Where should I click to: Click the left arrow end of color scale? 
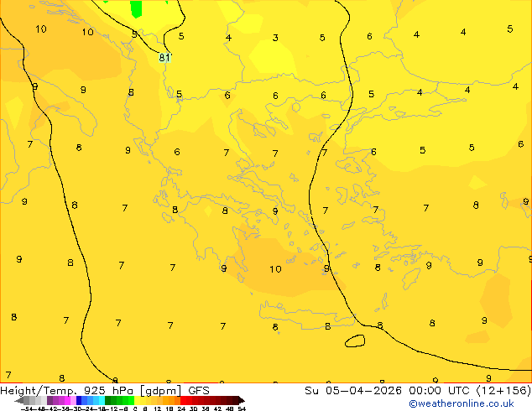[19, 400]
